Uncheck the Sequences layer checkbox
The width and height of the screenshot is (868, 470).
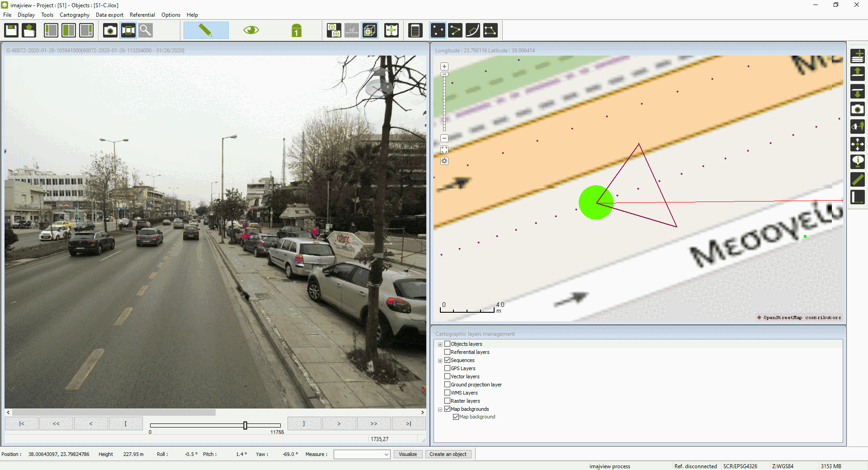[447, 360]
